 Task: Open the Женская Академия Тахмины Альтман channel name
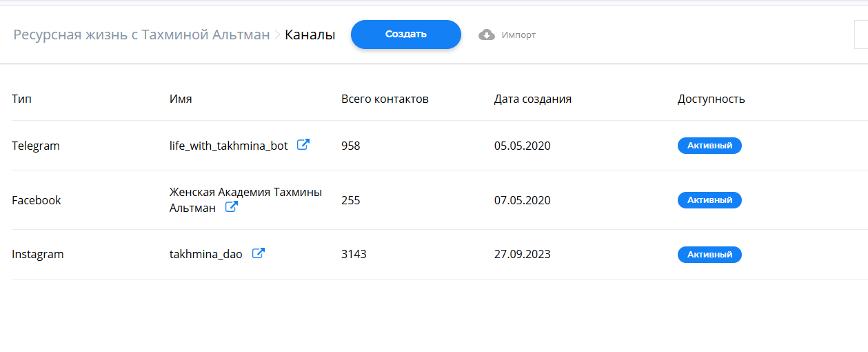pos(245,193)
